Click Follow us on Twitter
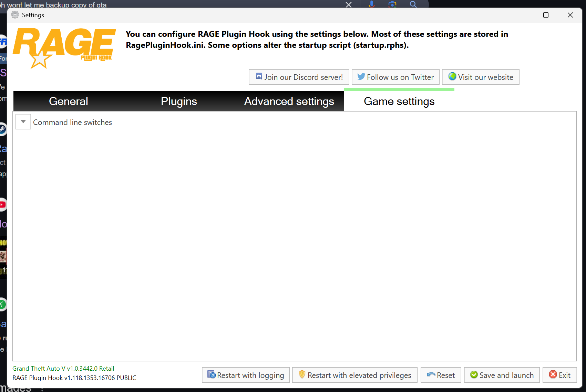The width and height of the screenshot is (586, 392). click(395, 77)
